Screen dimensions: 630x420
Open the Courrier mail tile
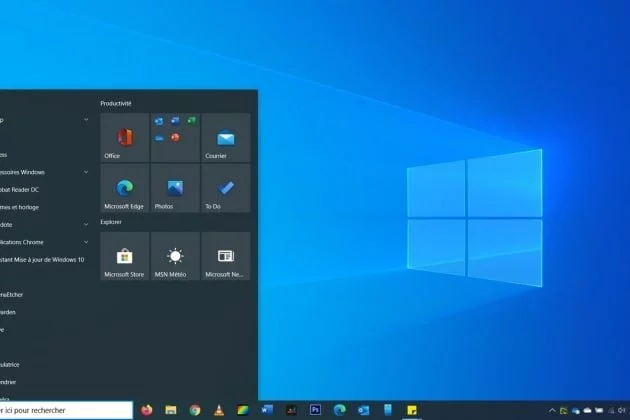[226, 138]
